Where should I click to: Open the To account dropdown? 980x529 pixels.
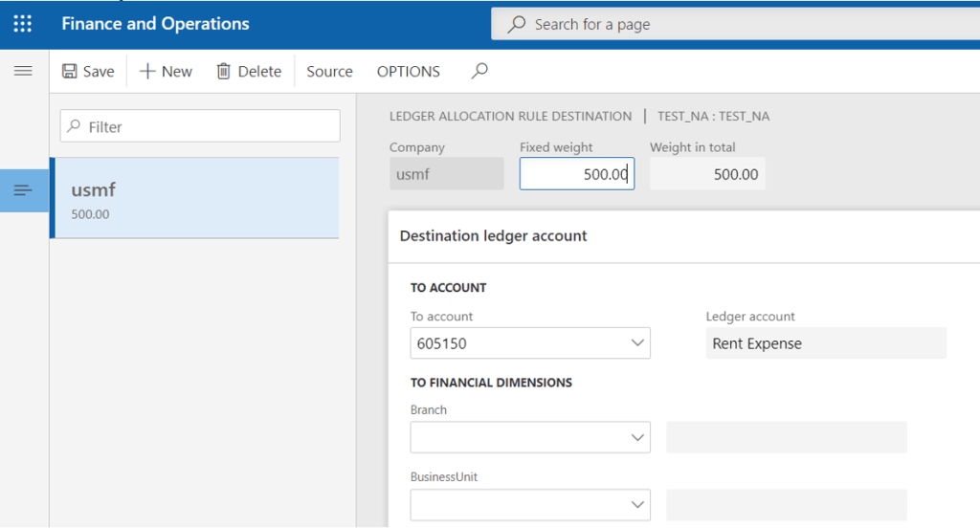pos(636,342)
